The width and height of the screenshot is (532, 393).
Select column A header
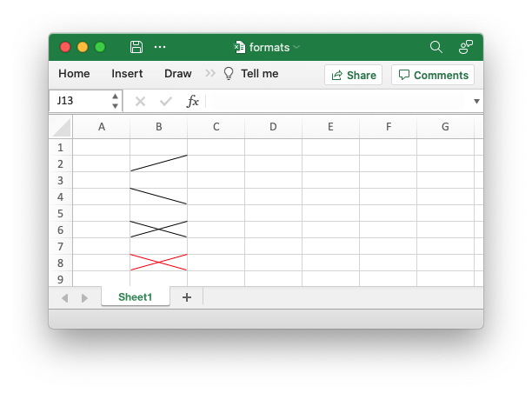[102, 127]
